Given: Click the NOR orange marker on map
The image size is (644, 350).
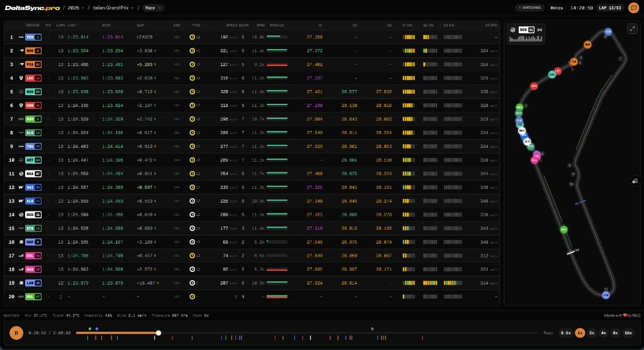Looking at the screenshot, I should (x=587, y=45).
